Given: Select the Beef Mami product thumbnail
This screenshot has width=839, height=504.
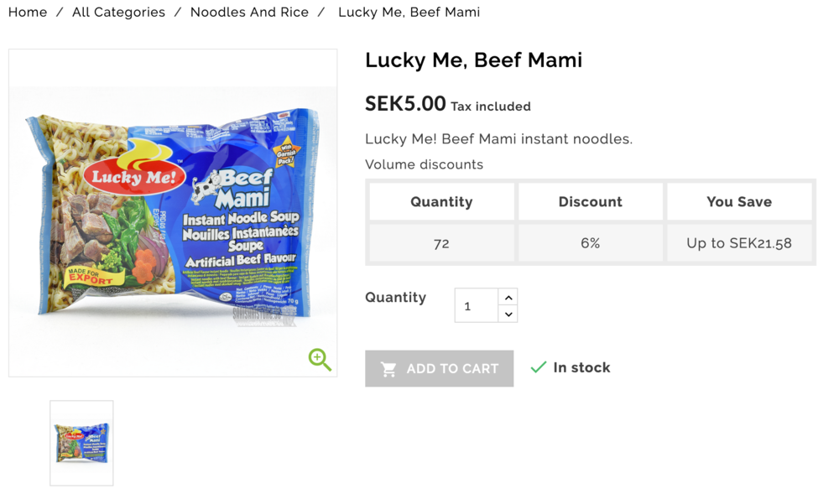Looking at the screenshot, I should point(81,443).
